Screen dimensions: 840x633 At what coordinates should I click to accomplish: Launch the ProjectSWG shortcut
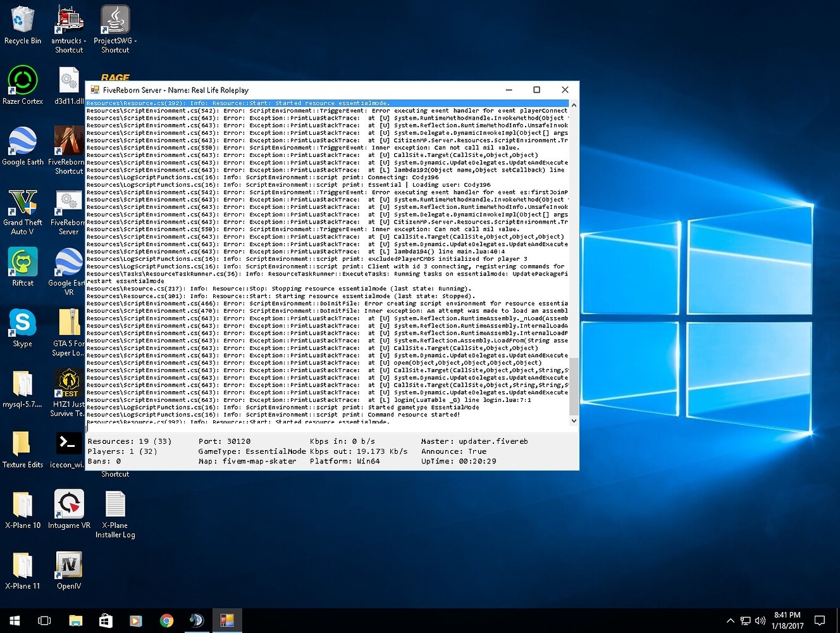tap(115, 29)
